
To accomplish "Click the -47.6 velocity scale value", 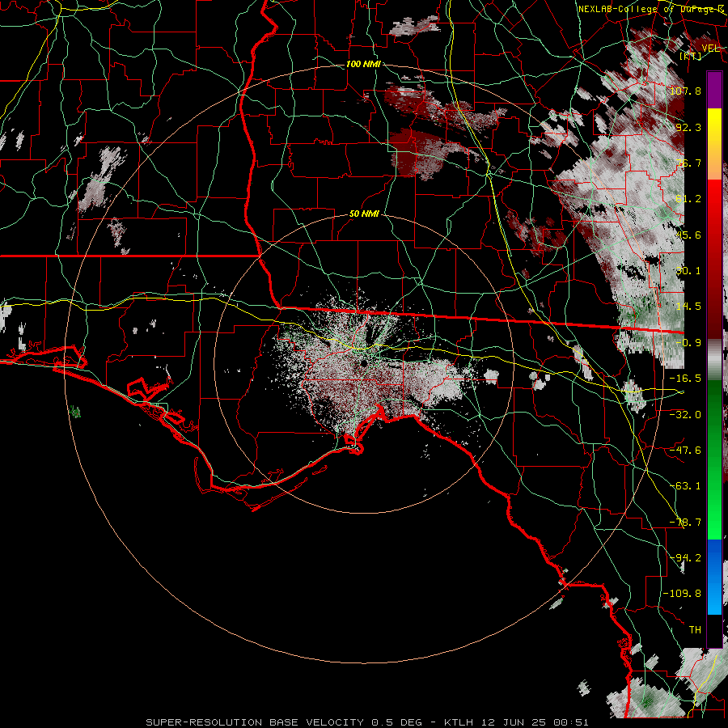I will pos(685,451).
